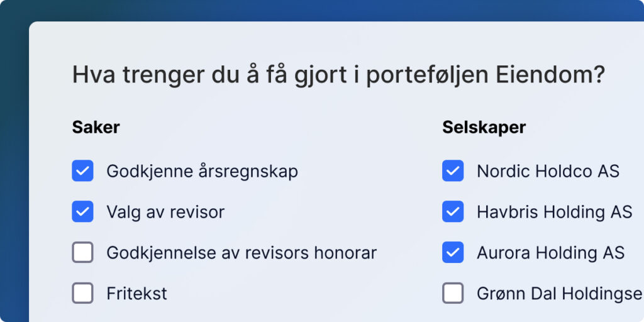644x322 pixels.
Task: Deselect the Nordic Holdco AS checkbox
Action: pos(453,171)
